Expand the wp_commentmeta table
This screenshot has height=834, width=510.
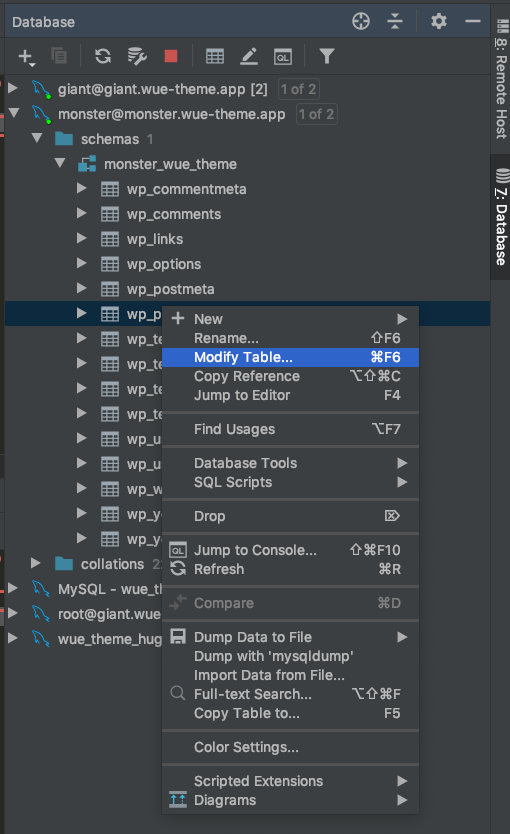(81, 188)
